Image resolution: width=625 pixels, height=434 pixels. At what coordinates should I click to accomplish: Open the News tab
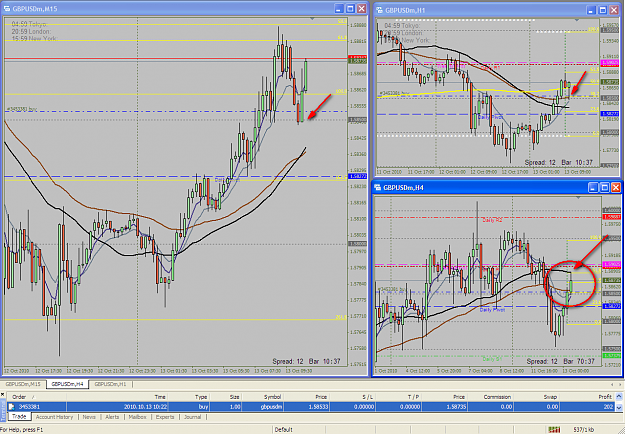89,417
